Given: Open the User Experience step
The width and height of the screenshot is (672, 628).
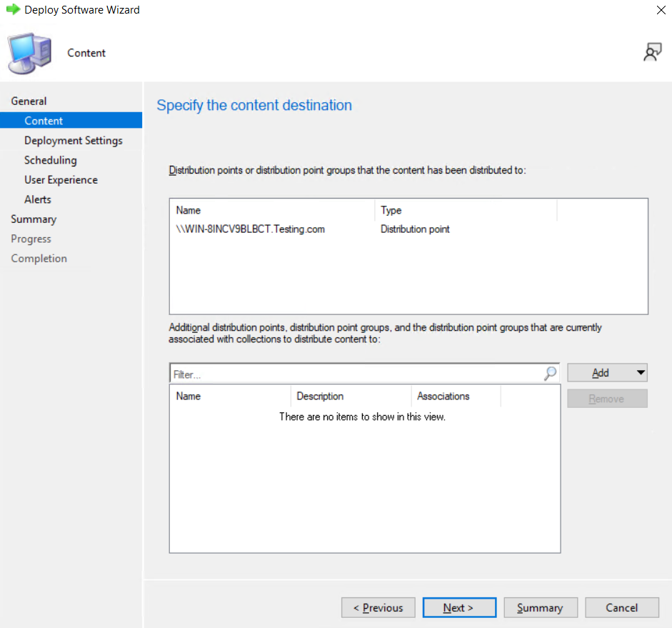Looking at the screenshot, I should click(61, 179).
